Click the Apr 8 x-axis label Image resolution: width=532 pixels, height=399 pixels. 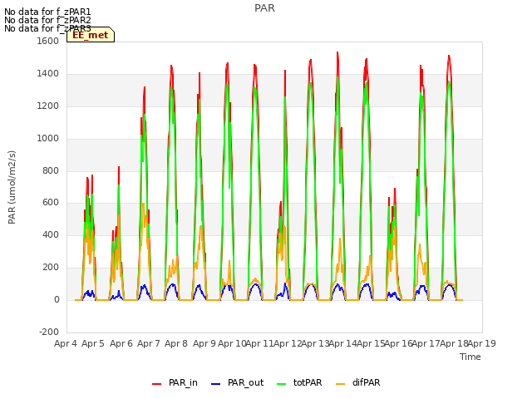point(176,343)
